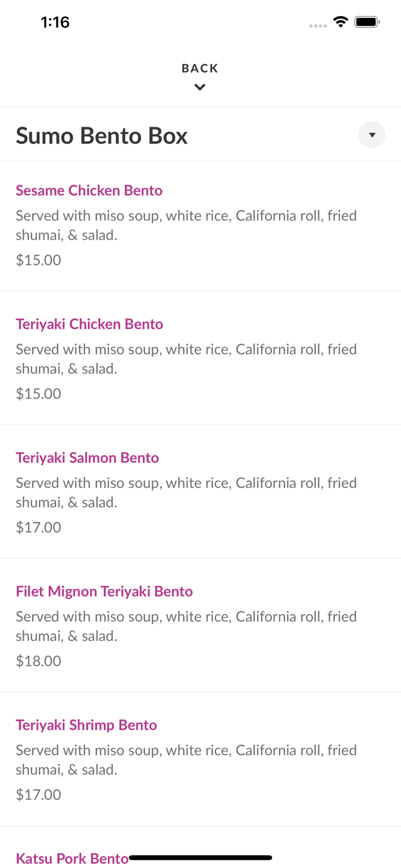Tap the Teriyaki Salmon $17.00 price
The width and height of the screenshot is (401, 868).
[x=38, y=527]
